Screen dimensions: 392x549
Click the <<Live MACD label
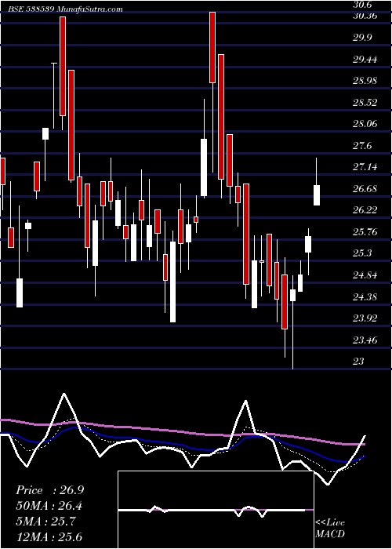(x=330, y=528)
